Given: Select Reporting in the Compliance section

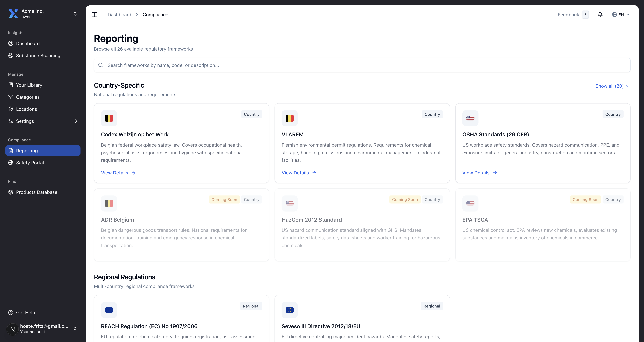Looking at the screenshot, I should pos(27,150).
